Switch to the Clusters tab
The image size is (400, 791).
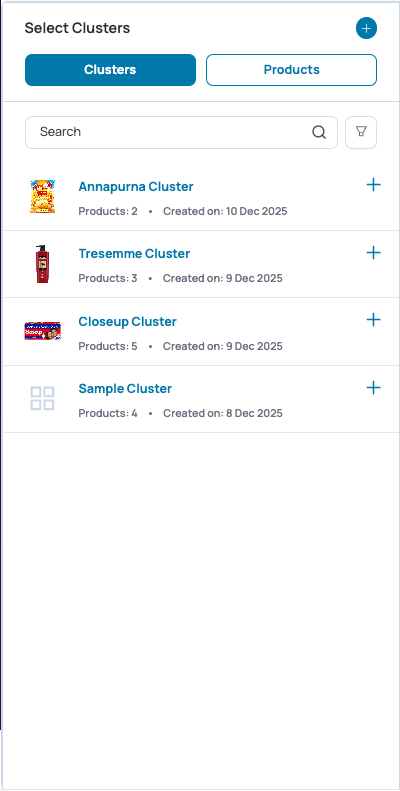[110, 70]
